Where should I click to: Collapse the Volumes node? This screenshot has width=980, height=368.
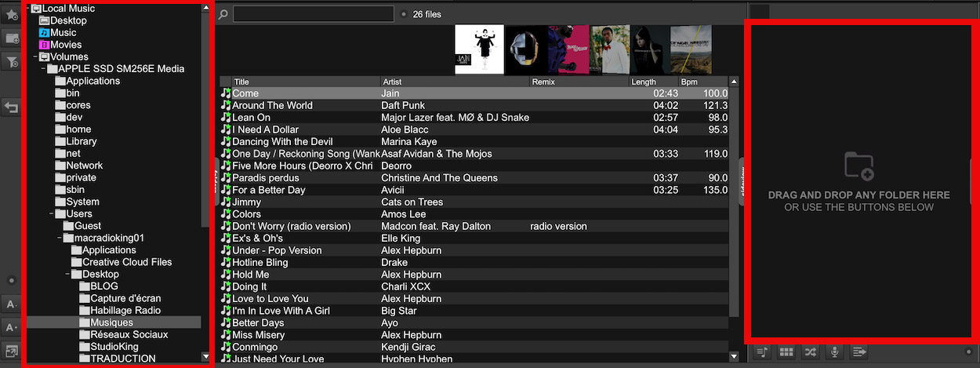coord(35,56)
